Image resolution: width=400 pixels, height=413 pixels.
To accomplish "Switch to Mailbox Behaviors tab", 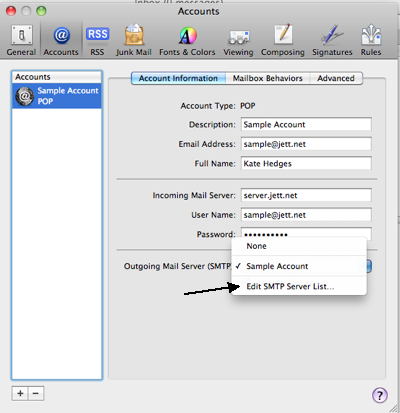I will click(268, 78).
